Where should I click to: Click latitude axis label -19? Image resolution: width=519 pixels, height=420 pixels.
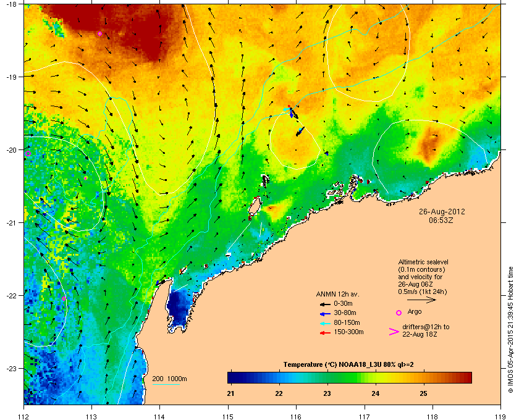[11, 77]
